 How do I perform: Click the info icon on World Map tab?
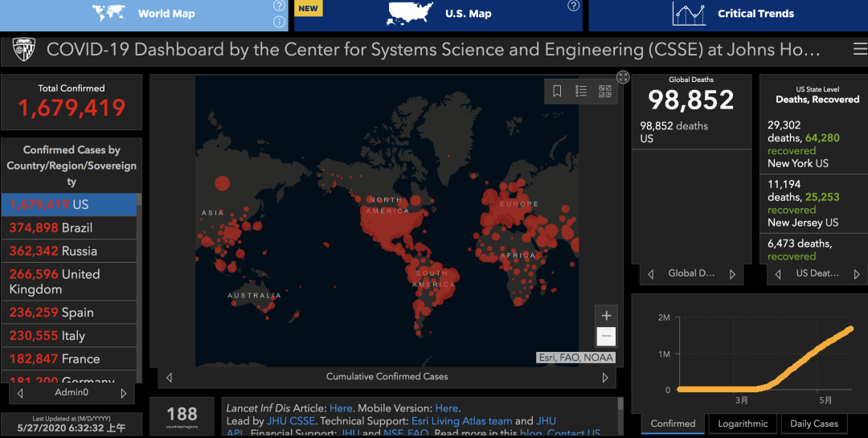click(280, 23)
